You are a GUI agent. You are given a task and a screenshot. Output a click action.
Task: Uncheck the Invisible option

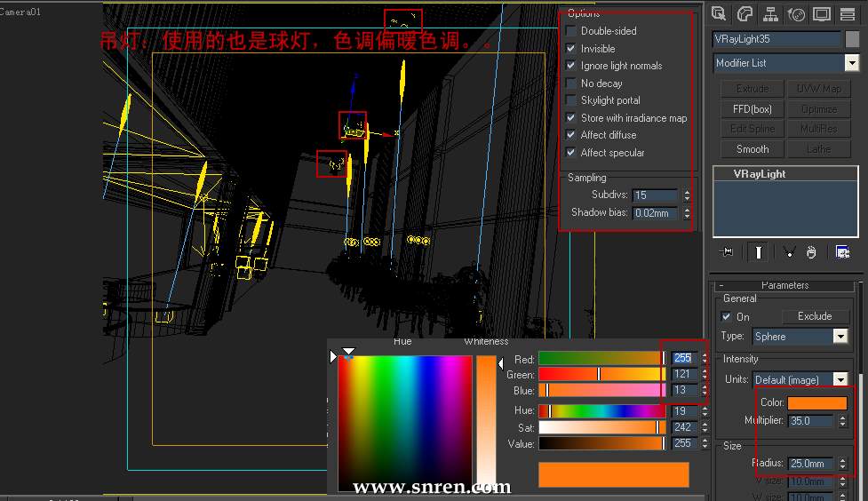[571, 49]
